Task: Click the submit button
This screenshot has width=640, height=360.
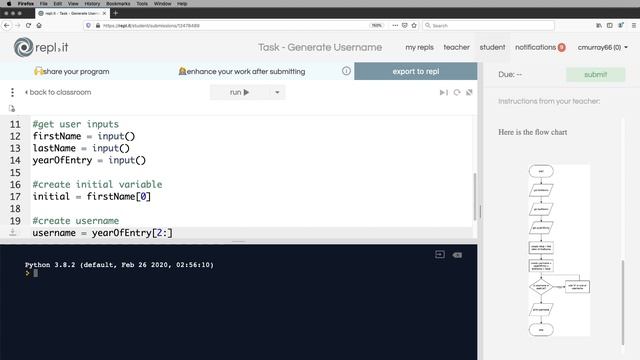Action: [x=596, y=75]
